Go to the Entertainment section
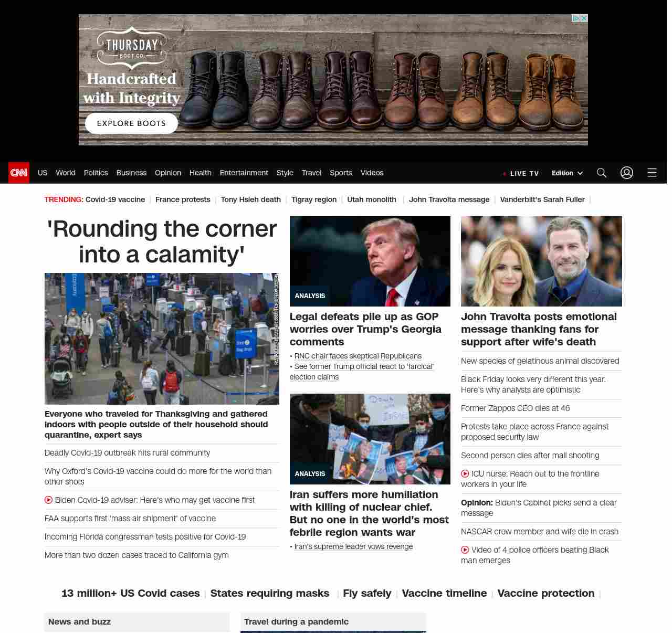The width and height of the screenshot is (672, 633). (x=244, y=173)
